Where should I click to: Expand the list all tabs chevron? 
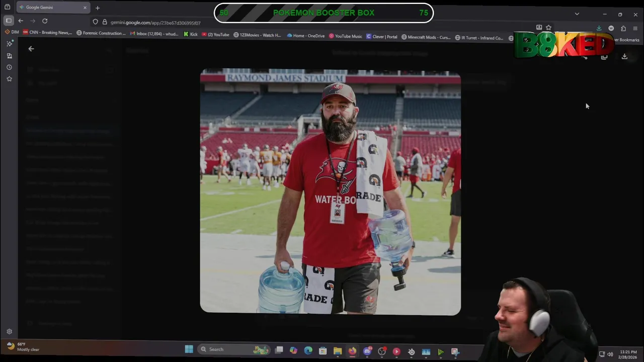(577, 14)
